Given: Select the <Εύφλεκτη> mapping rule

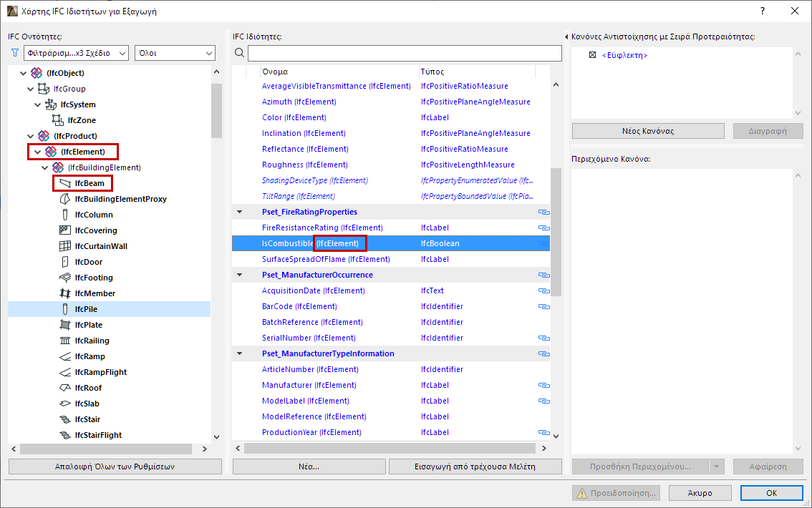Looking at the screenshot, I should click(x=624, y=55).
